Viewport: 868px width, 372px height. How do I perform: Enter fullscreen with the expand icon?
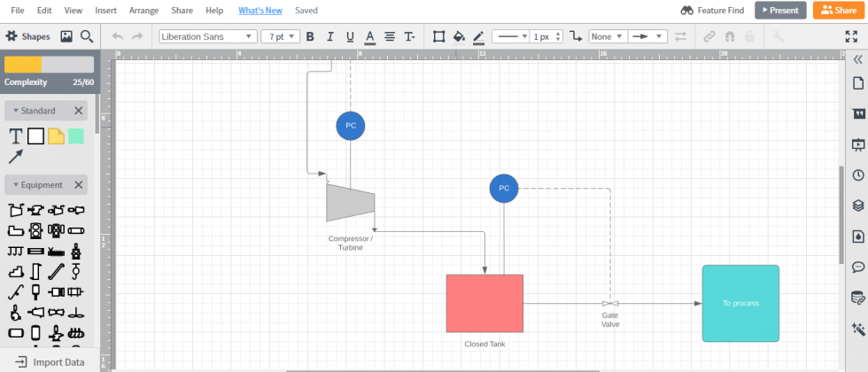click(851, 36)
